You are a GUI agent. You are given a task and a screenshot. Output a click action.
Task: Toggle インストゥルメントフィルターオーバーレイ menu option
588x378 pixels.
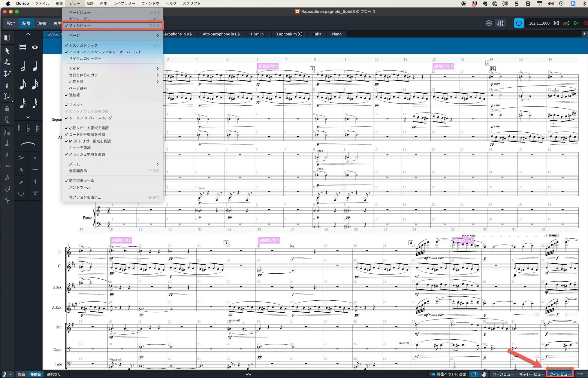click(x=112, y=52)
